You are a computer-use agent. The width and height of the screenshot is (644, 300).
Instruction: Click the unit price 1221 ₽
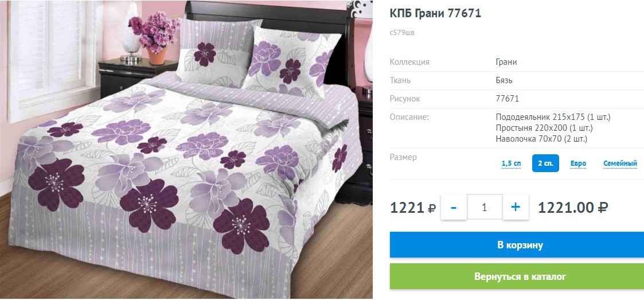(x=412, y=208)
